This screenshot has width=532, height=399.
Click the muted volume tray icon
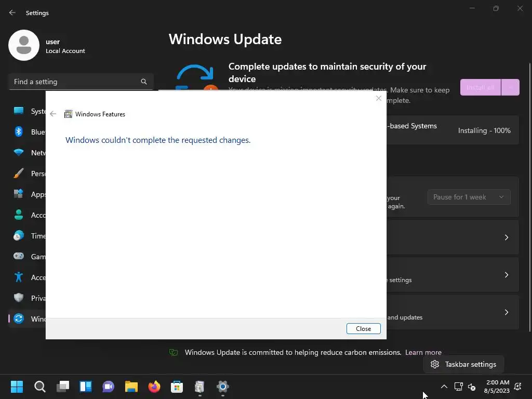(472, 387)
